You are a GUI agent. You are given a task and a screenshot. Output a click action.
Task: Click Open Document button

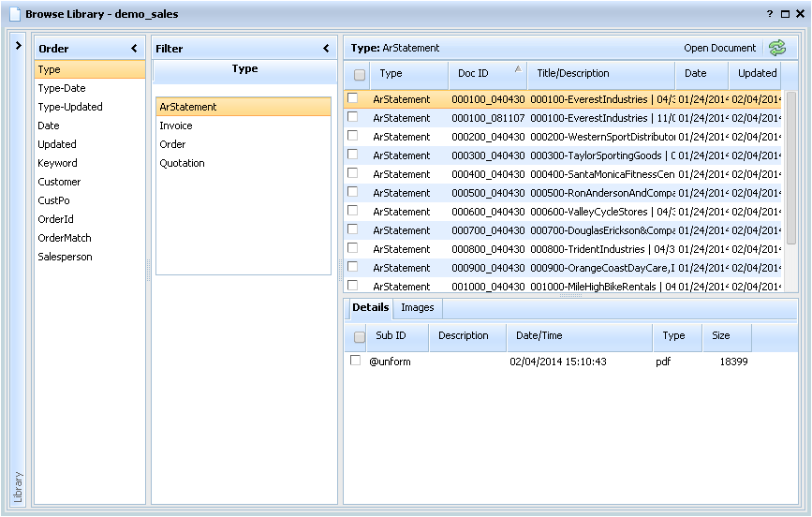(719, 49)
